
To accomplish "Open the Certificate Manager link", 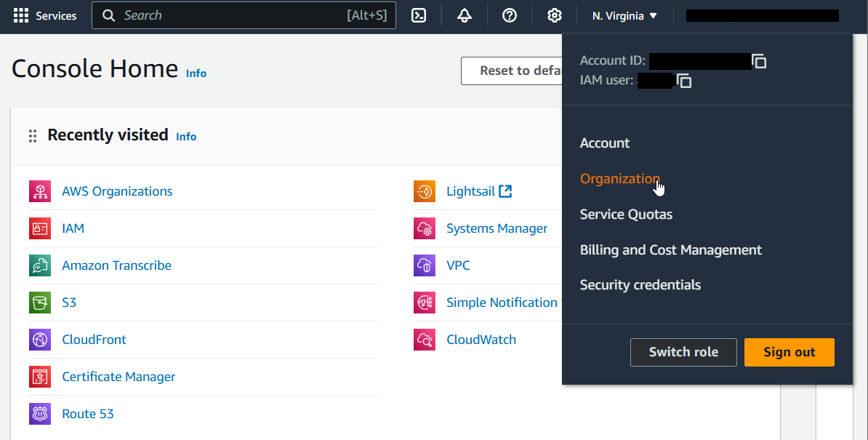I will (x=118, y=377).
